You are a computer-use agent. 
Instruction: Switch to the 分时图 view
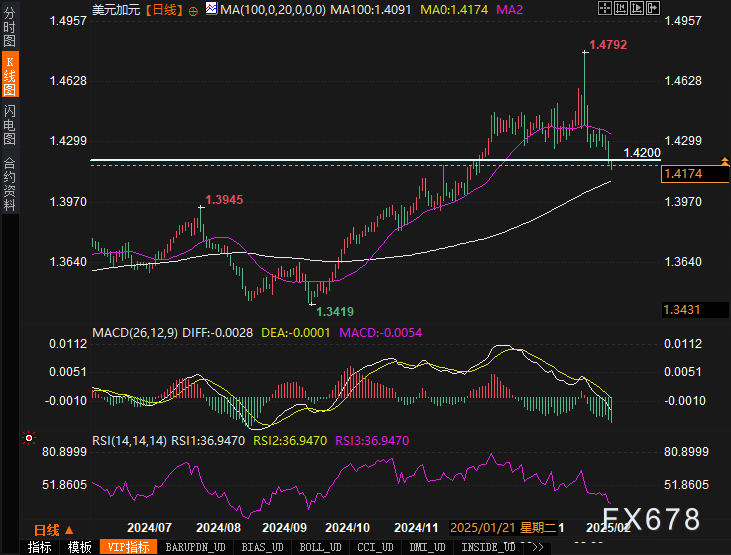click(10, 26)
